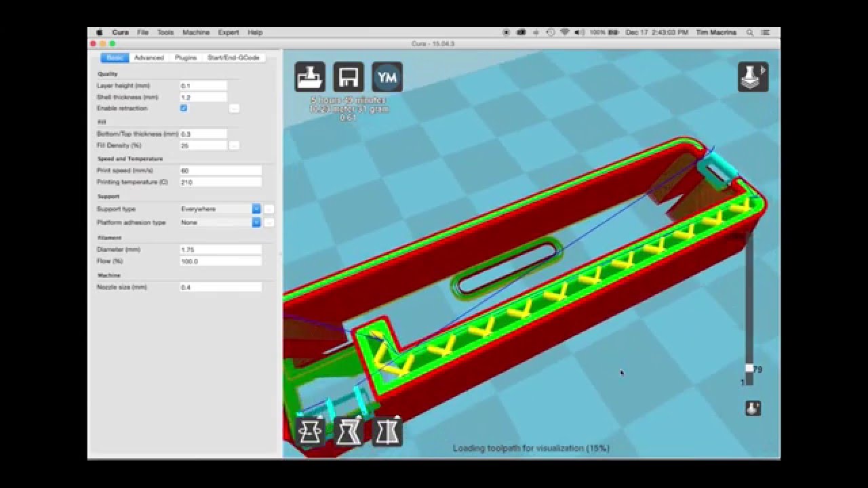Click the '...' button next to Enable retraction
Screen dimensions: 868x488
234,108
